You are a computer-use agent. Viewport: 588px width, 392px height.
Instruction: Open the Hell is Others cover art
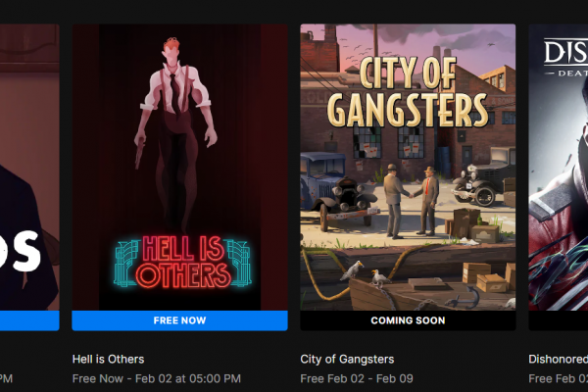tap(179, 168)
